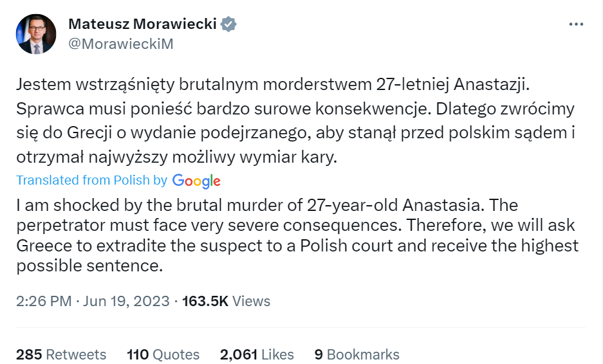Viewport: 603px width, 364px height.
Task: See who gave the 2,061 Likes
Action: [x=257, y=354]
